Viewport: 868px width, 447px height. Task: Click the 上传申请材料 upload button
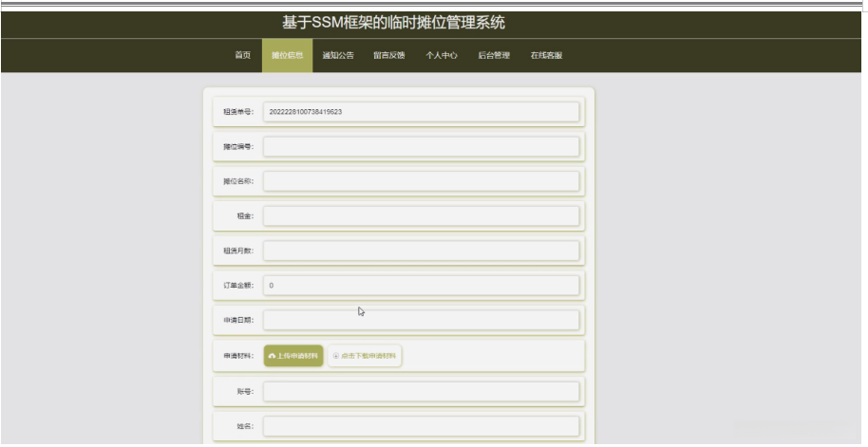293,356
